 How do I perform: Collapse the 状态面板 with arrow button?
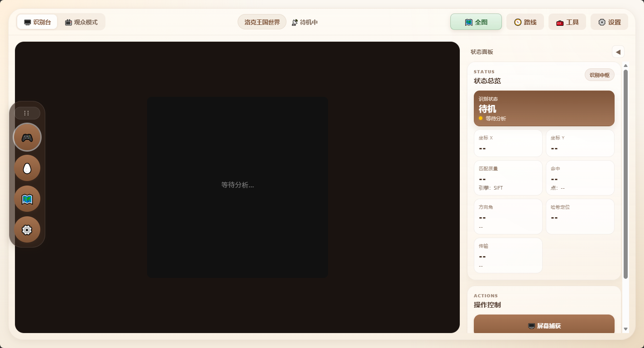click(x=618, y=52)
